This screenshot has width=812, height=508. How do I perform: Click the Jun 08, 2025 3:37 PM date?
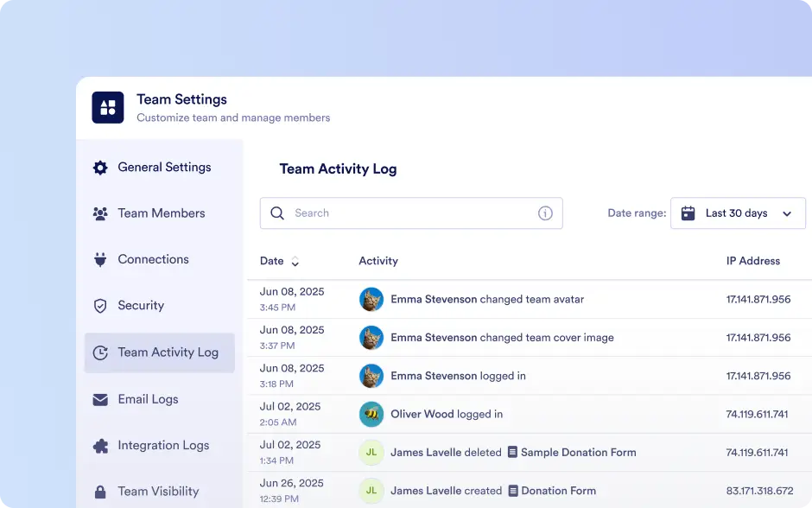coord(292,337)
